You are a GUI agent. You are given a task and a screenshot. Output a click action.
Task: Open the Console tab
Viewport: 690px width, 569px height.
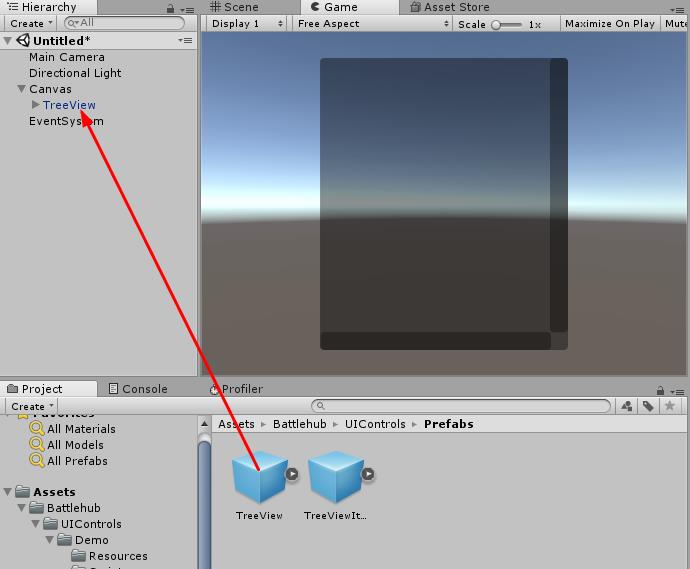point(138,389)
